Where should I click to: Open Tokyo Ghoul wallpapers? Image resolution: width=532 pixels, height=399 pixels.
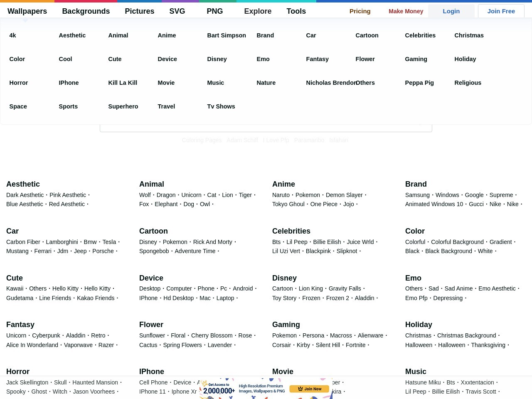pyautogui.click(x=288, y=204)
